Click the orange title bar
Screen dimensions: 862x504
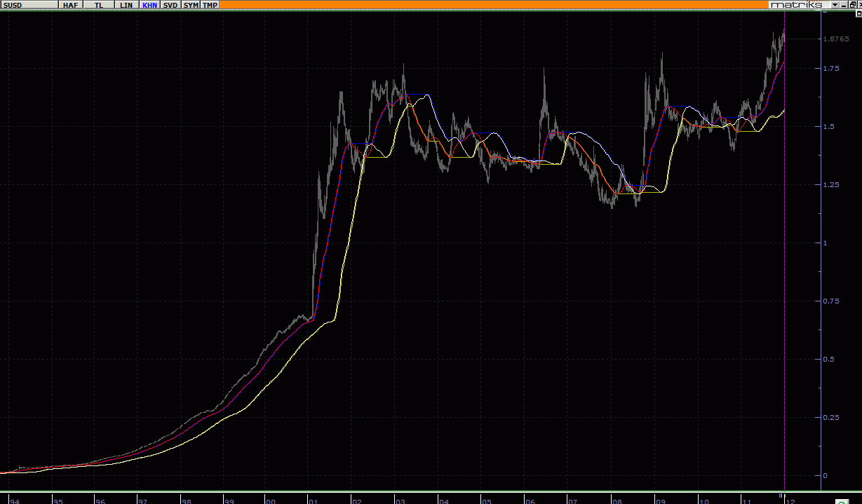click(x=491, y=5)
